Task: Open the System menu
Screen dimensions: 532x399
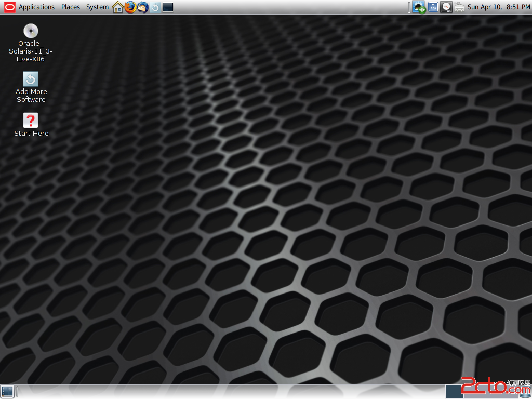Action: coord(97,7)
